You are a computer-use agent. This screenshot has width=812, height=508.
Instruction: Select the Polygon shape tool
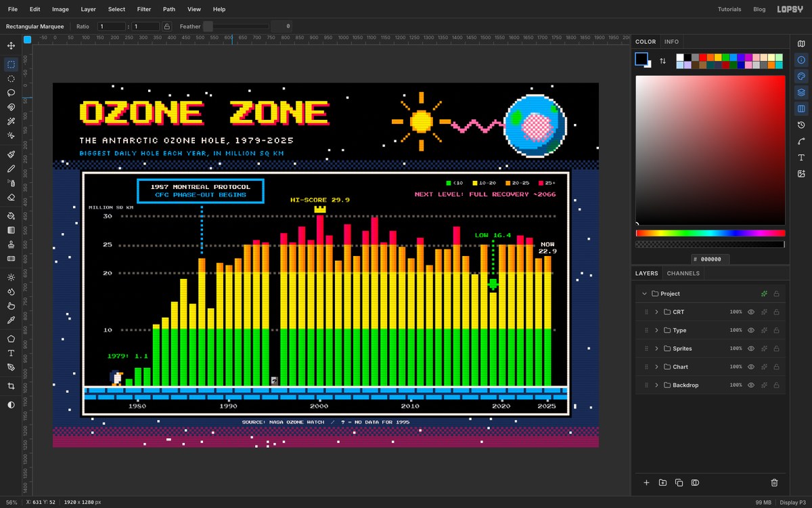click(11, 339)
